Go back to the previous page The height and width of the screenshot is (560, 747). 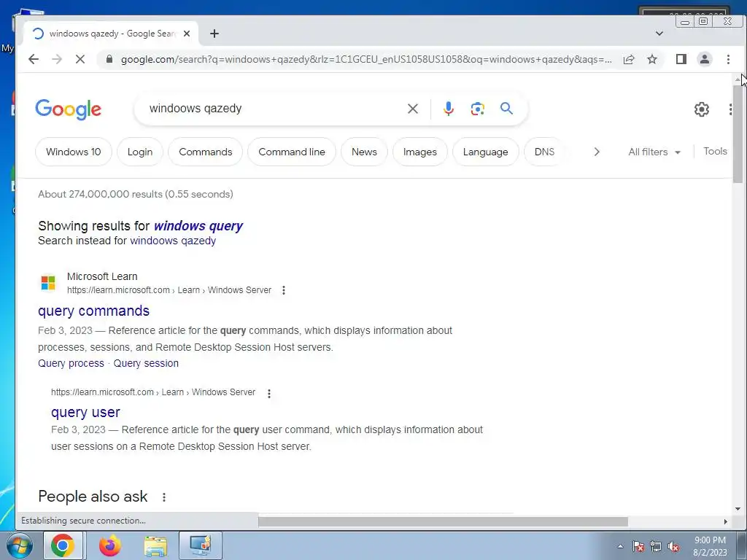pyautogui.click(x=34, y=59)
